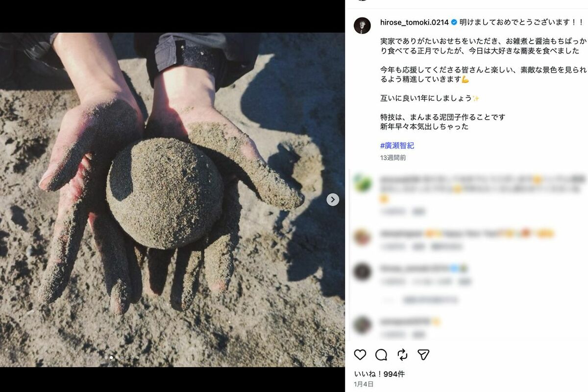Viewport: 588px width, 392px height.
Task: Advance to next photo with arrow
Action: pos(333,199)
